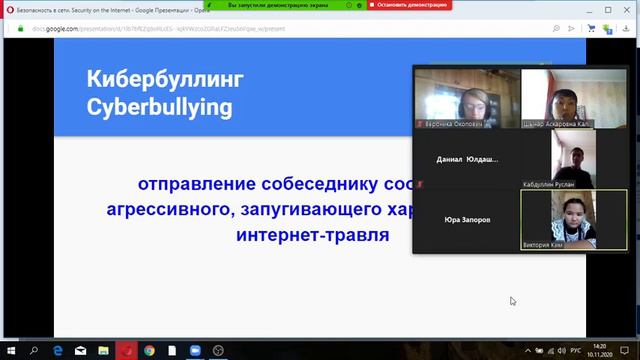Viewport: 640px width, 360px height.
Task: Select Шанар Аскаровна's video tile
Action: pyautogui.click(x=574, y=98)
